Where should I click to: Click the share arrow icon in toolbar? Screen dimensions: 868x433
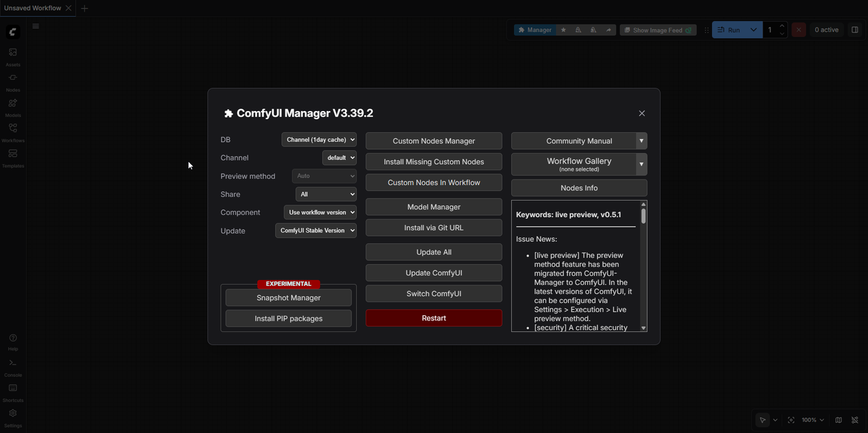click(608, 30)
